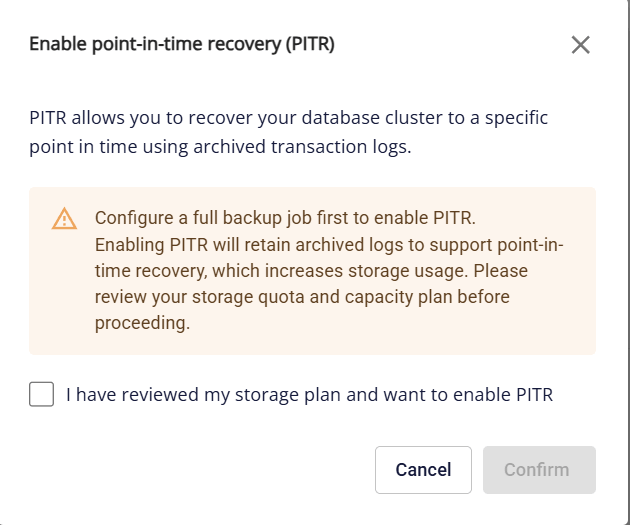Click the "Enable point-in-time recovery" dialog title
The width and height of the screenshot is (630, 525).
pos(150,44)
